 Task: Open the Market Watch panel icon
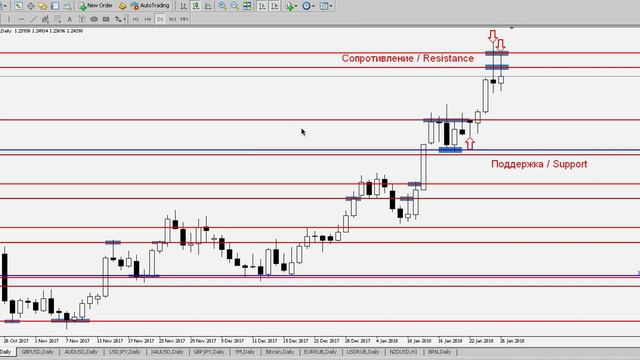pos(18,6)
